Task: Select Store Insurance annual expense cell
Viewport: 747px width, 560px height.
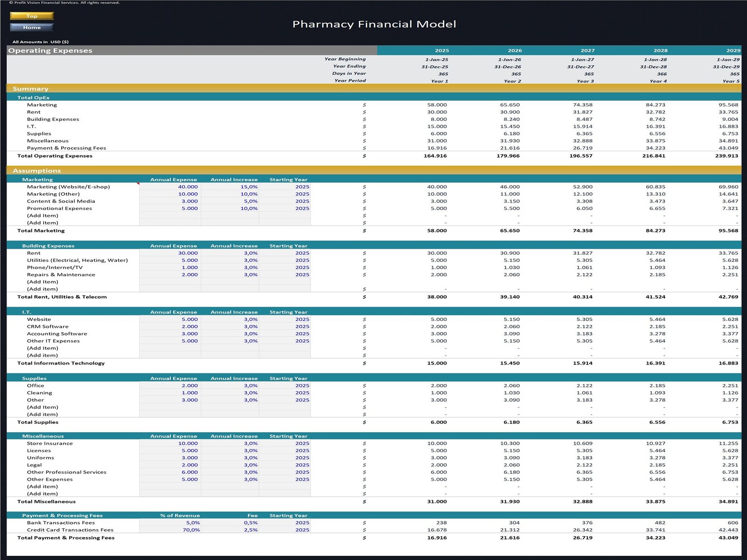Action: click(x=170, y=443)
